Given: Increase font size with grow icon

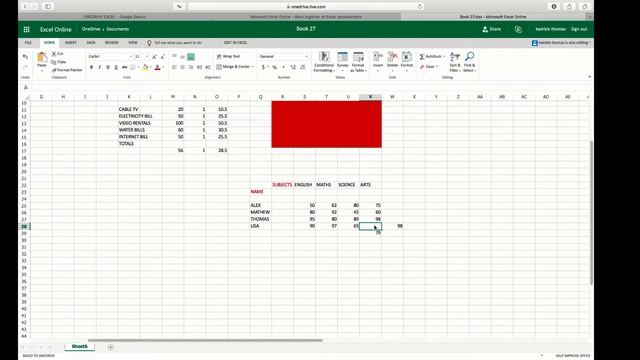Looking at the screenshot, I should tap(154, 57).
